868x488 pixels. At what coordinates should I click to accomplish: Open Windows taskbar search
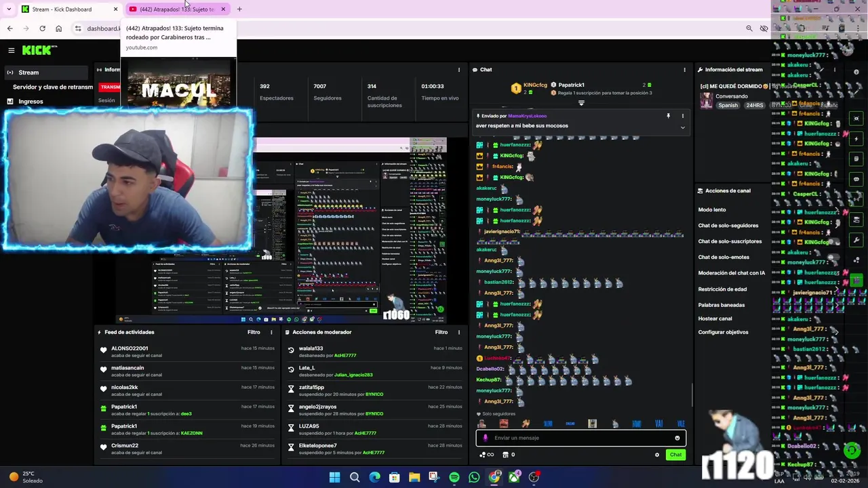[x=355, y=477]
